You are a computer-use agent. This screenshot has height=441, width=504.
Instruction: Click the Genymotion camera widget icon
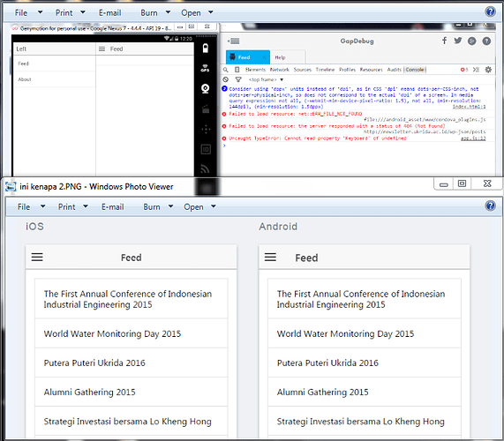pyautogui.click(x=205, y=88)
